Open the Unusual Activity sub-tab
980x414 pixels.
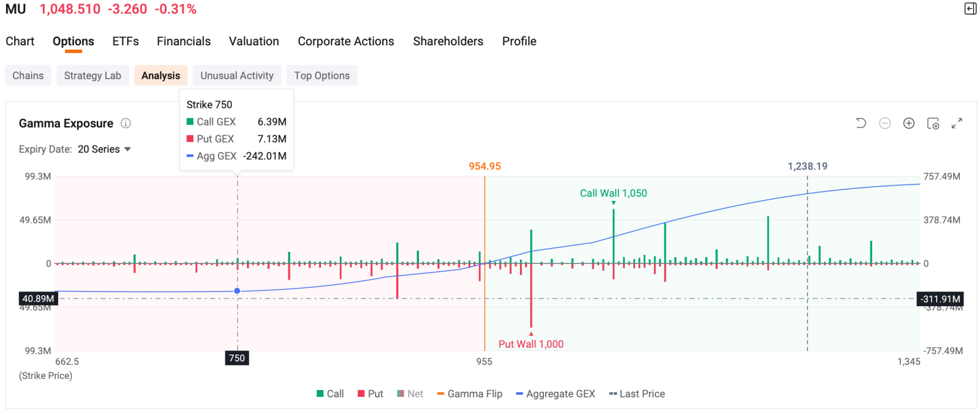point(237,75)
